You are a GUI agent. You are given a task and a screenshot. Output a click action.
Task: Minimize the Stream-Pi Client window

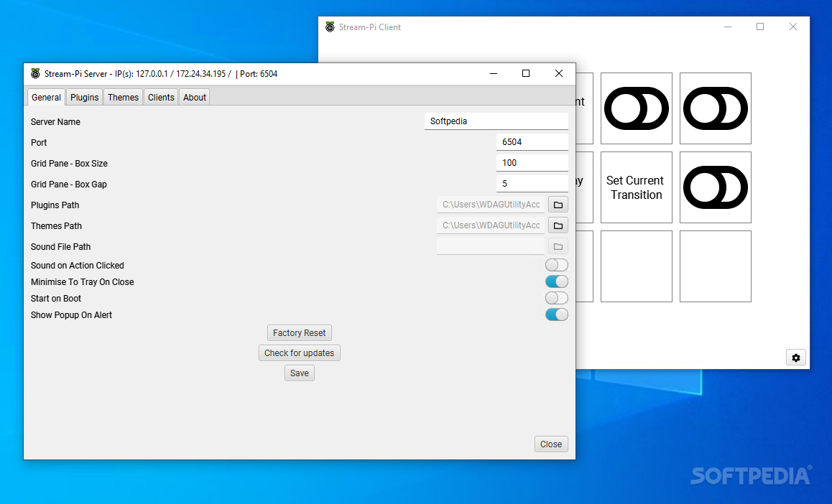(x=728, y=27)
